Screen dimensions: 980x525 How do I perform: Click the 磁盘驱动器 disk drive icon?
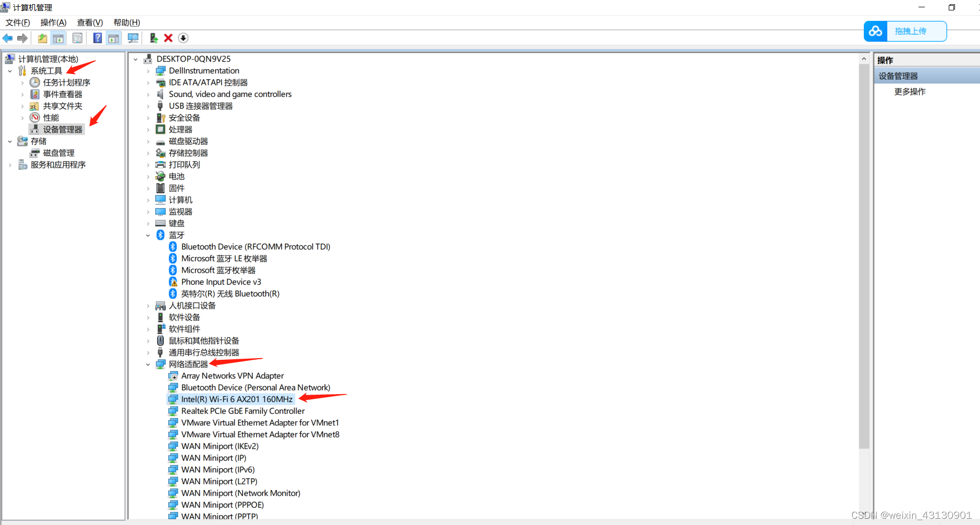point(160,141)
